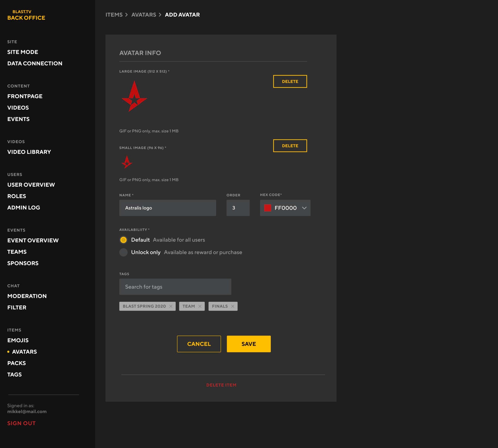Delete the large 512 x 512 image
498x448 pixels.
290,81
